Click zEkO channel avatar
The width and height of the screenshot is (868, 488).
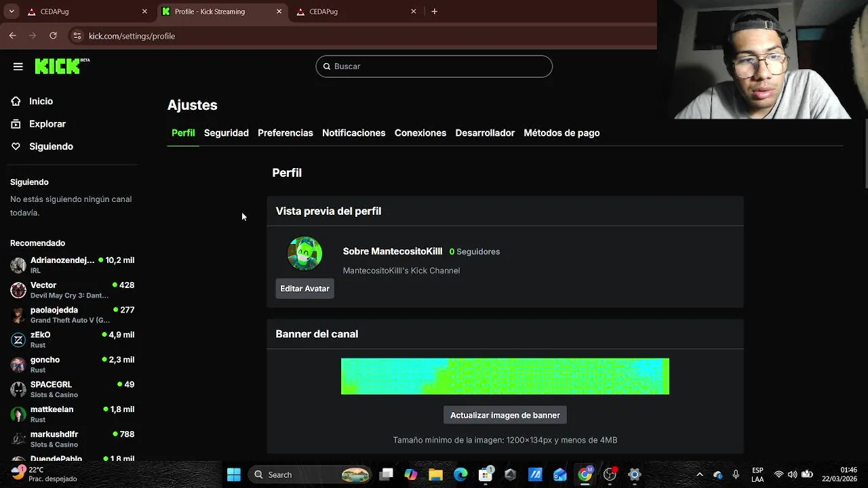(x=18, y=340)
